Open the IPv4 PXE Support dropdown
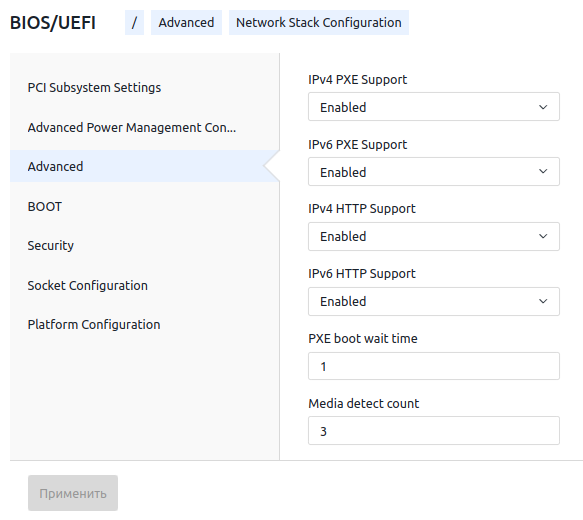583x520 pixels. (x=434, y=107)
